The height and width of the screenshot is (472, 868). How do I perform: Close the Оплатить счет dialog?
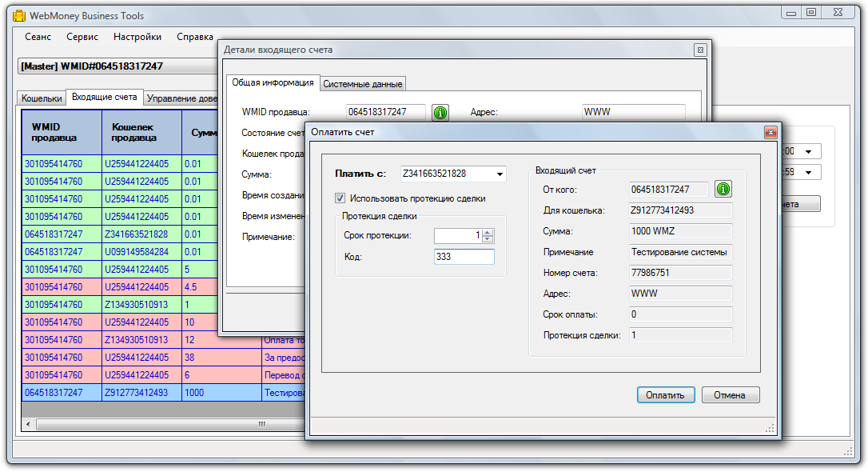(x=770, y=132)
